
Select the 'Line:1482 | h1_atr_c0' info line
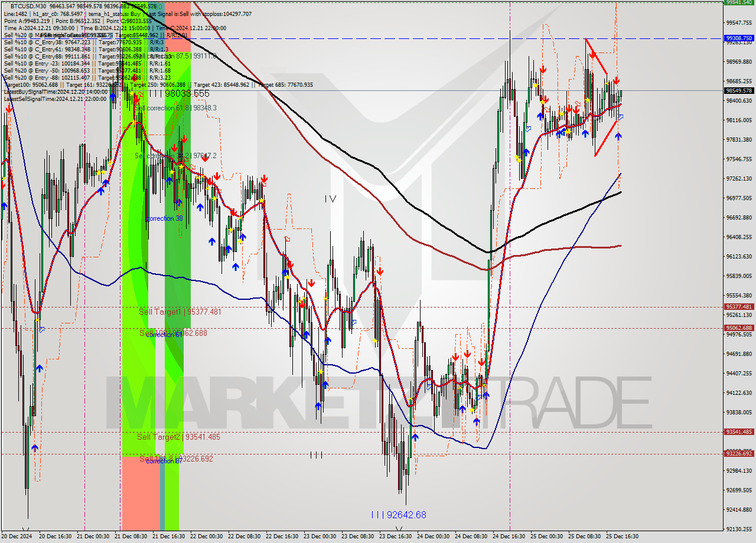(x=127, y=14)
